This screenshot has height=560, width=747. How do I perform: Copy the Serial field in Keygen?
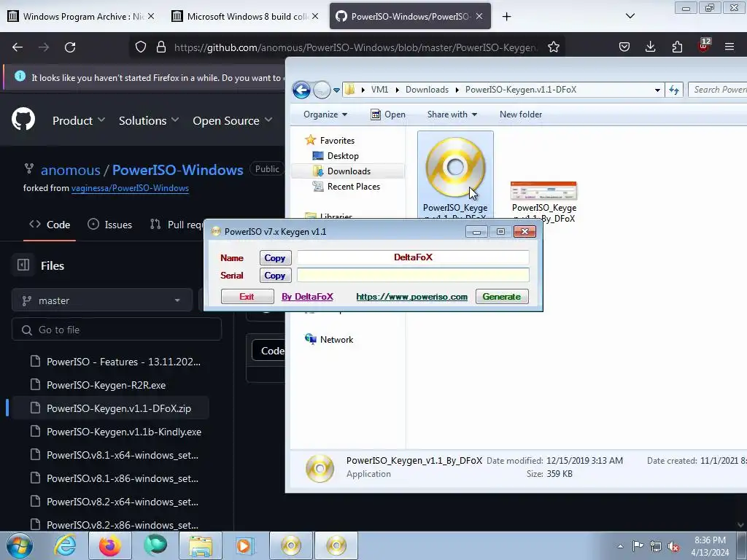(x=275, y=275)
